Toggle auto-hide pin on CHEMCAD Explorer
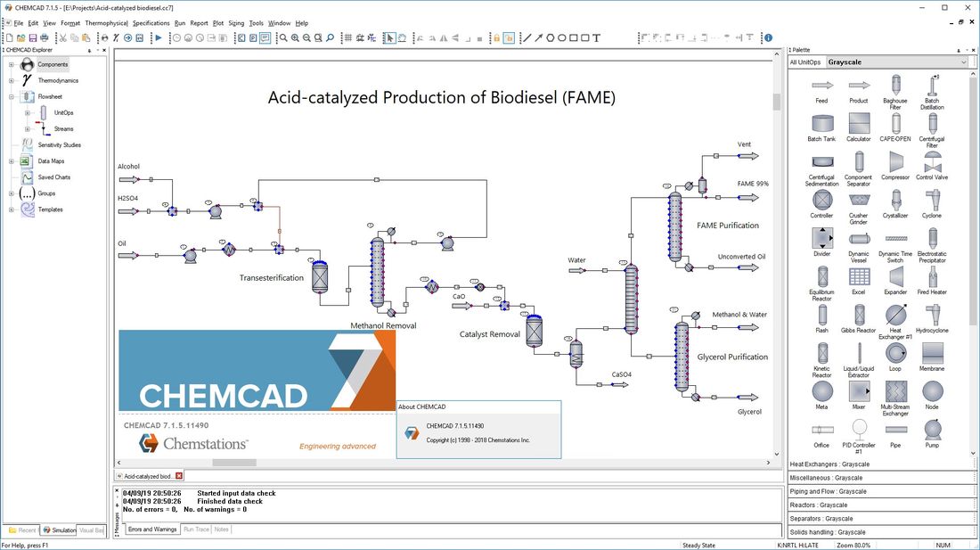980x550 pixels. click(x=89, y=50)
